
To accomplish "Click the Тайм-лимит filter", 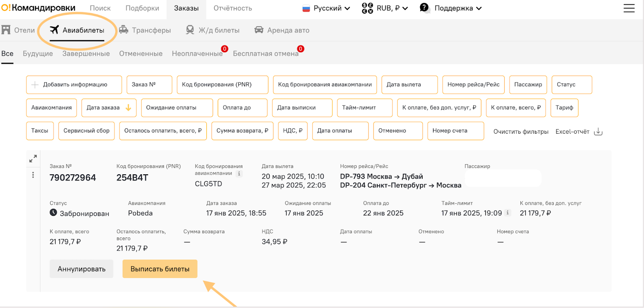I will click(365, 107).
